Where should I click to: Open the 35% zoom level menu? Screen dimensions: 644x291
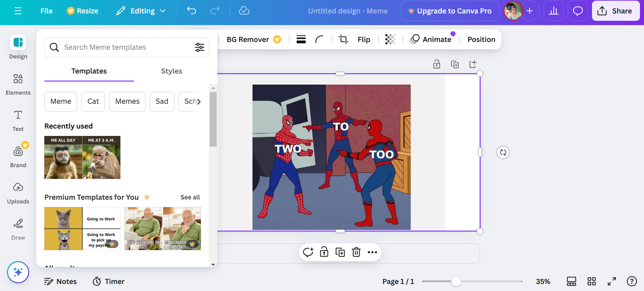[x=543, y=281]
